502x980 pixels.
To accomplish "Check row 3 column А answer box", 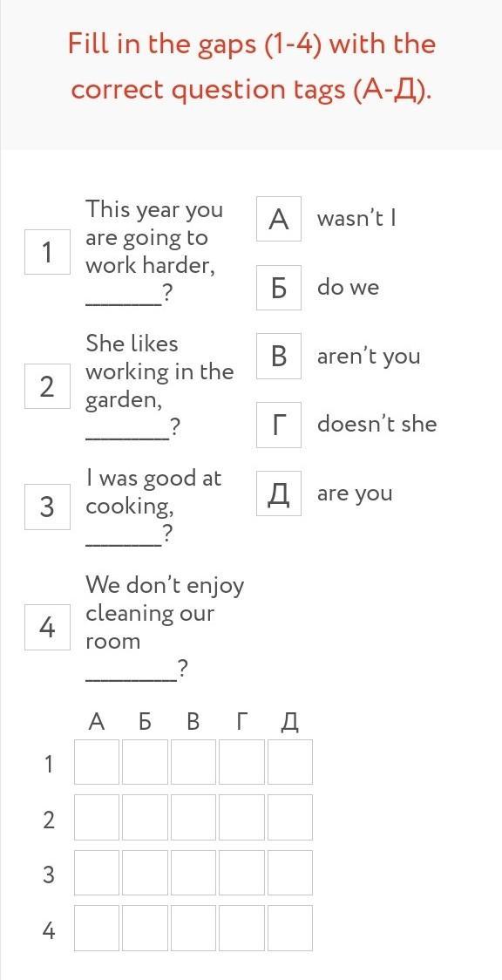I will [97, 873].
